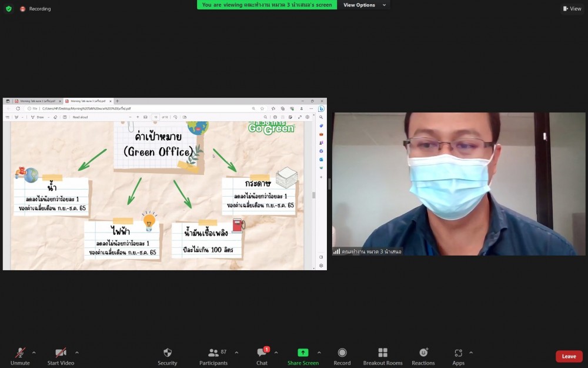Image resolution: width=588 pixels, height=368 pixels.
Task: Open browser Favorites list
Action: pos(273,108)
